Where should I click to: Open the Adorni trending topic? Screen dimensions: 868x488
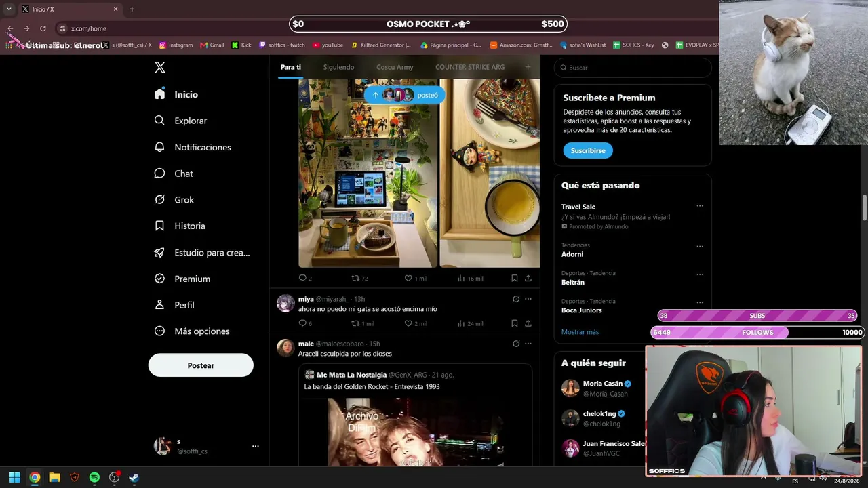click(x=572, y=254)
